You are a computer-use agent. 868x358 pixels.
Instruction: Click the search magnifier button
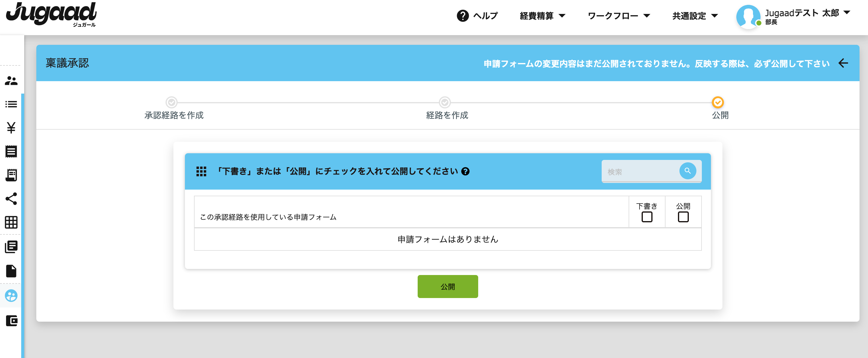(688, 171)
